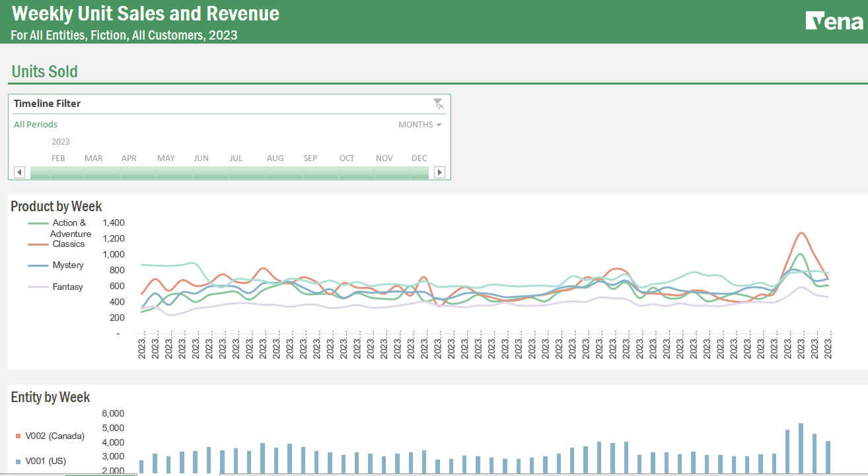This screenshot has height=476, width=868.
Task: Click the timeline's right scroll arrow
Action: click(439, 172)
